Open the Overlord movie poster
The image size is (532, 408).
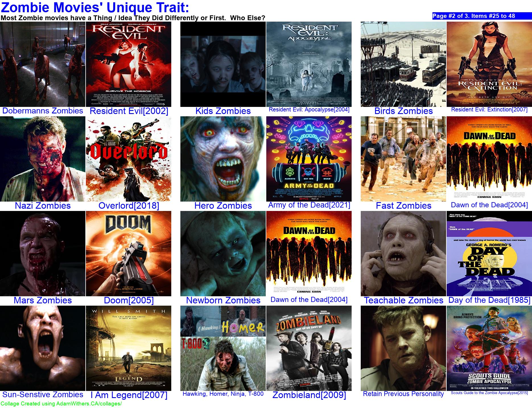tap(129, 159)
